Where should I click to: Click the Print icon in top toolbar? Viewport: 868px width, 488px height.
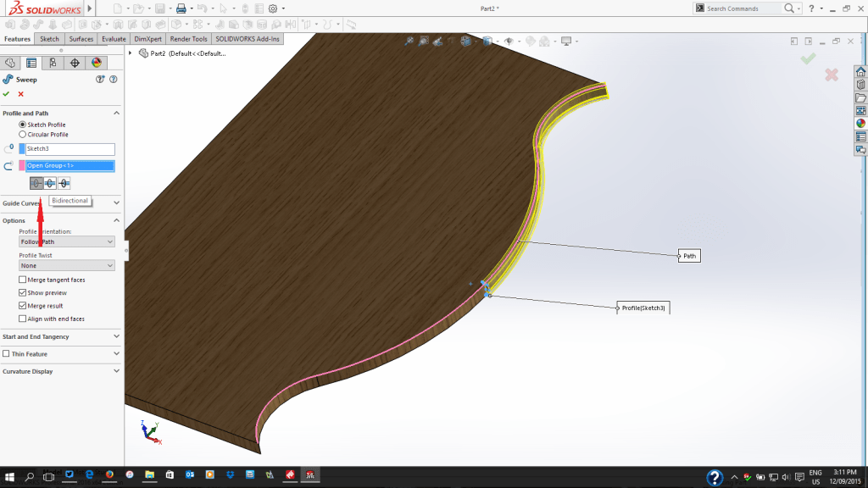[180, 8]
